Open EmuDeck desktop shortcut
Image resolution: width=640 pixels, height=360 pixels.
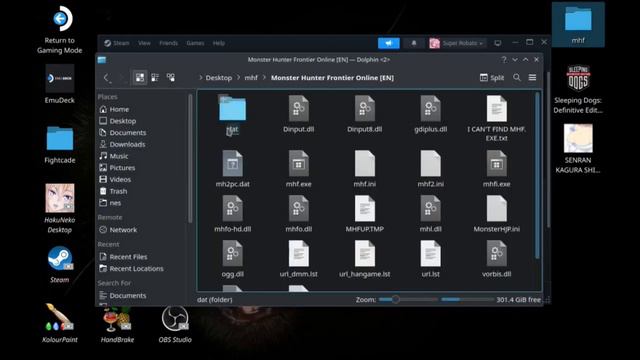pyautogui.click(x=60, y=84)
